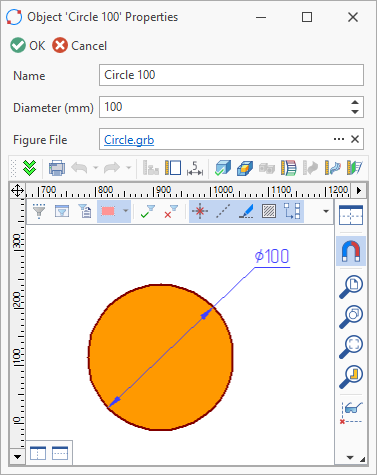Click the Cancel button
377x475 pixels.
click(79, 46)
